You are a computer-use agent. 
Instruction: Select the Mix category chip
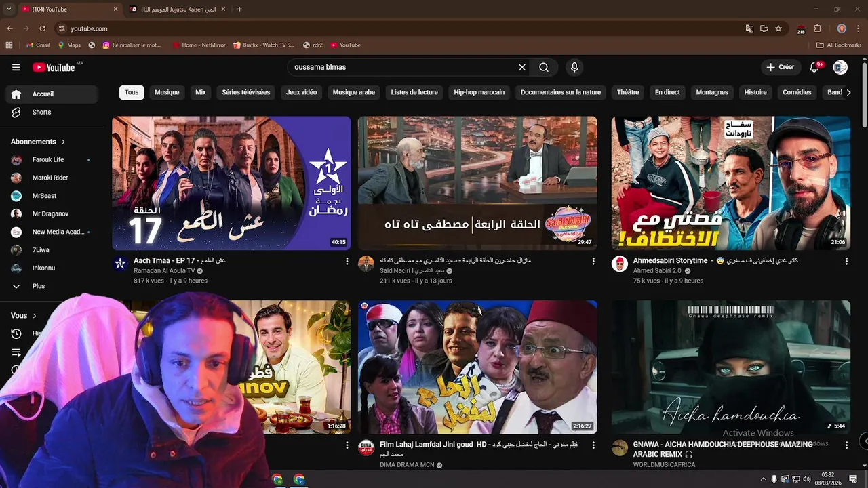(x=201, y=93)
